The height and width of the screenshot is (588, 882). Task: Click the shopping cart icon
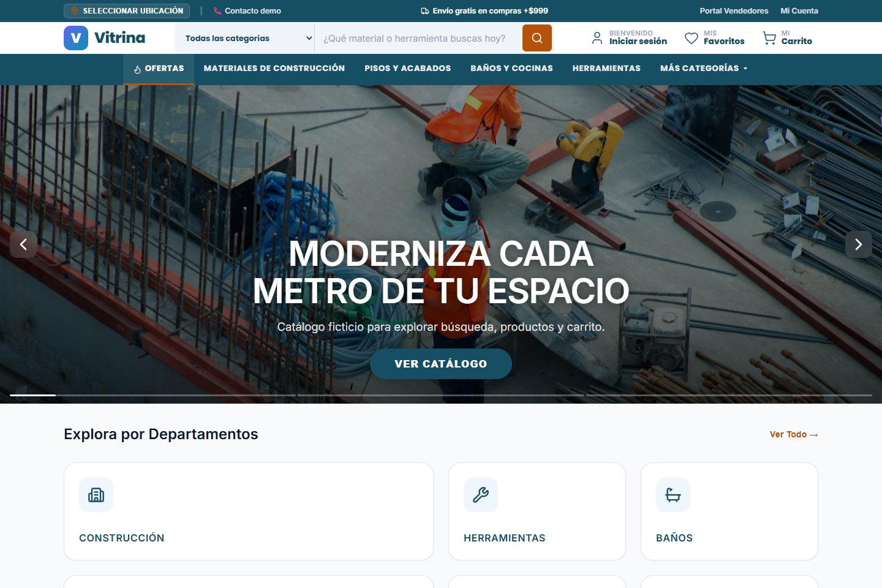[769, 38]
